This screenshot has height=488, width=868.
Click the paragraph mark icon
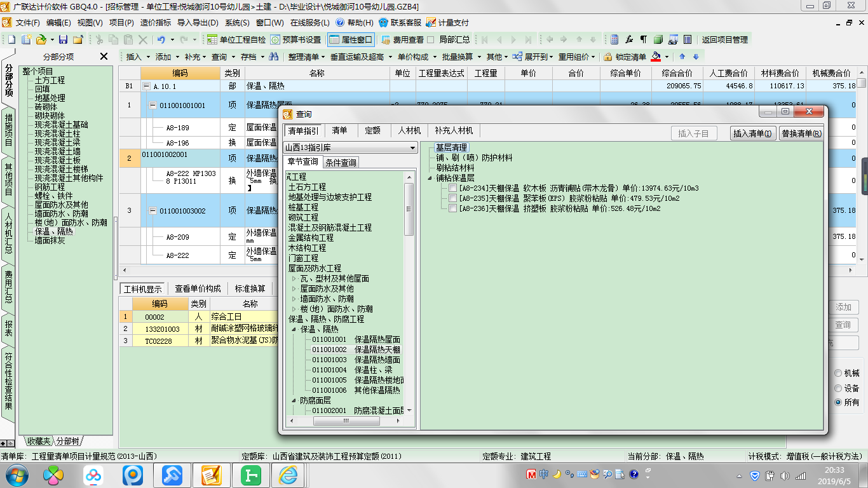tap(644, 39)
